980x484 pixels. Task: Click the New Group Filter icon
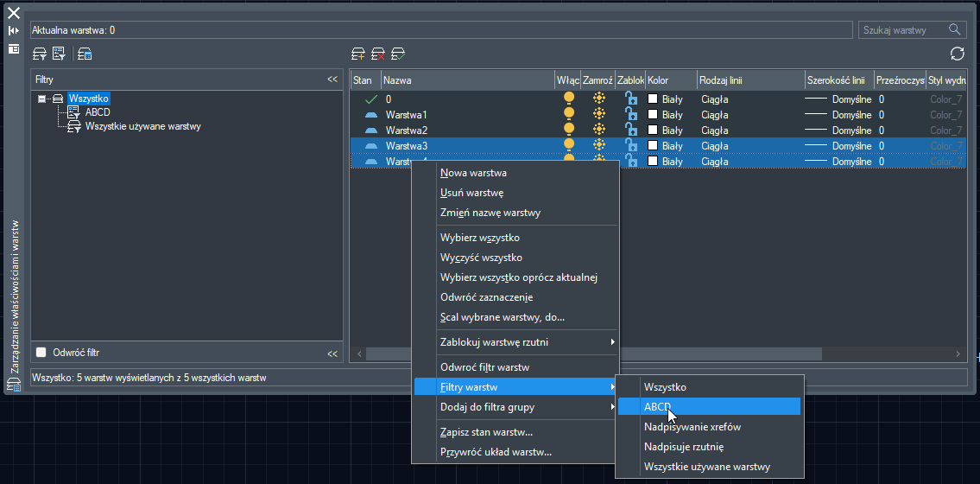point(60,54)
